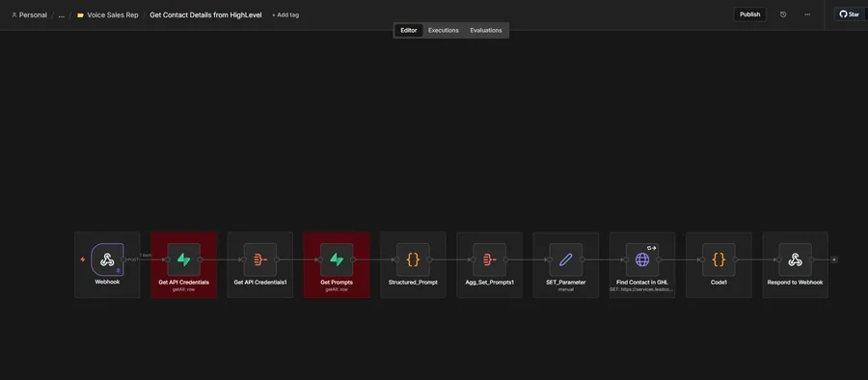
Task: Click workflow title Get Contact Details from HighLevel
Action: (205, 15)
